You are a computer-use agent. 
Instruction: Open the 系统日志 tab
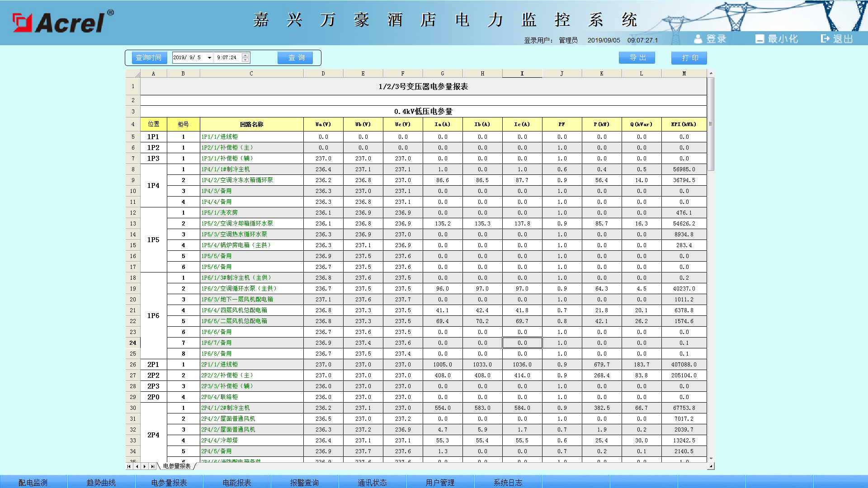point(508,482)
